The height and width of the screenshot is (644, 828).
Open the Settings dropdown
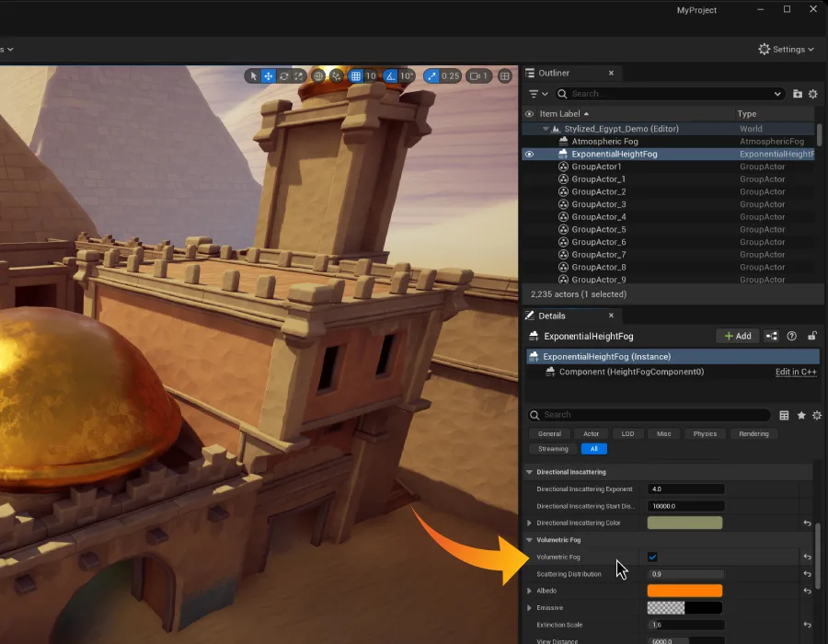click(787, 49)
